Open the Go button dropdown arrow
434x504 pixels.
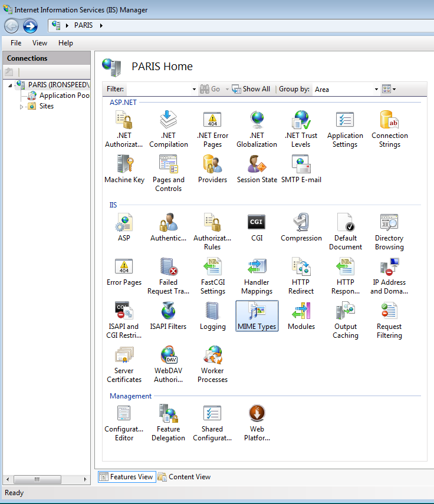(x=227, y=90)
